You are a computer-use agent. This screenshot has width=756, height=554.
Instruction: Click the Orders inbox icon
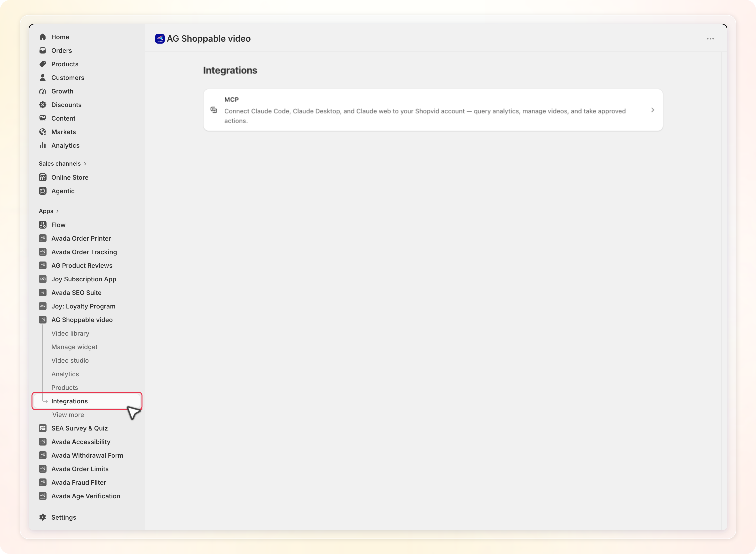coord(43,50)
